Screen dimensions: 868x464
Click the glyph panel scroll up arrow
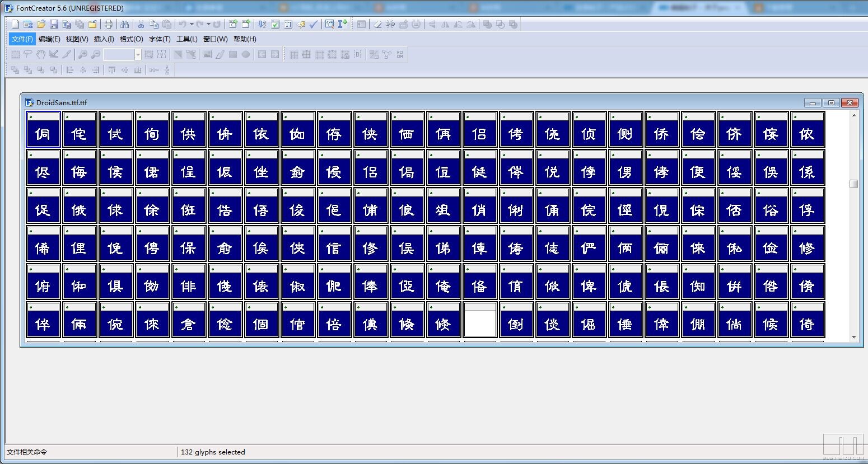tap(854, 115)
